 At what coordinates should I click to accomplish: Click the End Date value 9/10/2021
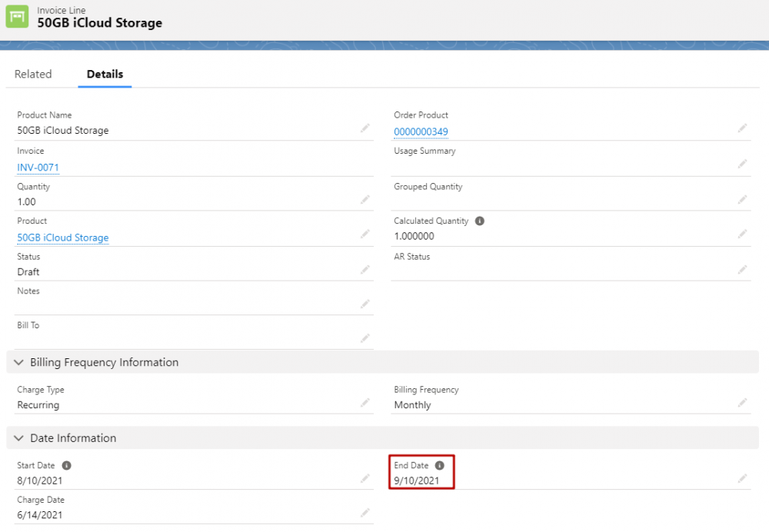coord(416,481)
